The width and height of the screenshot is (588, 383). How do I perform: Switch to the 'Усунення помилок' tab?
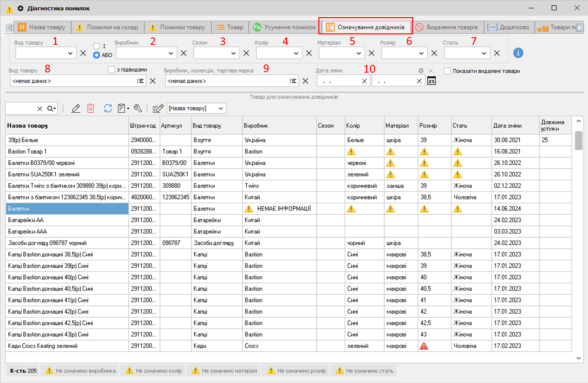click(284, 27)
